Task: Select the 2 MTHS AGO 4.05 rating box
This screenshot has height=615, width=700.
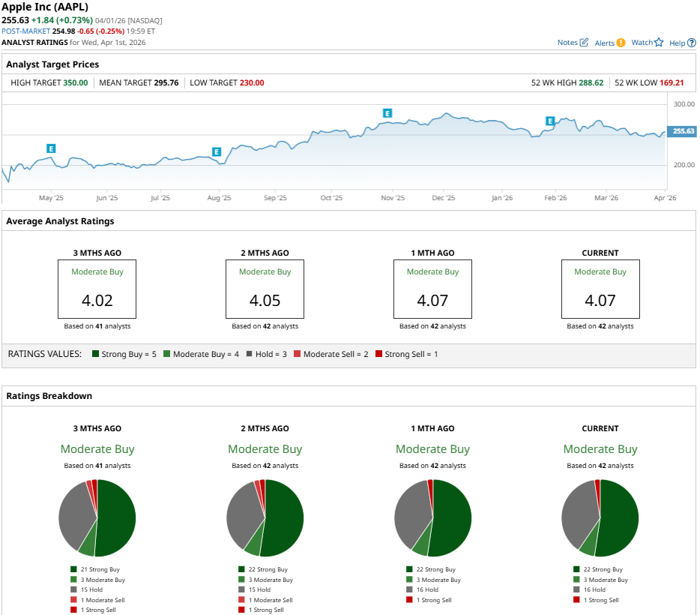Action: (265, 289)
